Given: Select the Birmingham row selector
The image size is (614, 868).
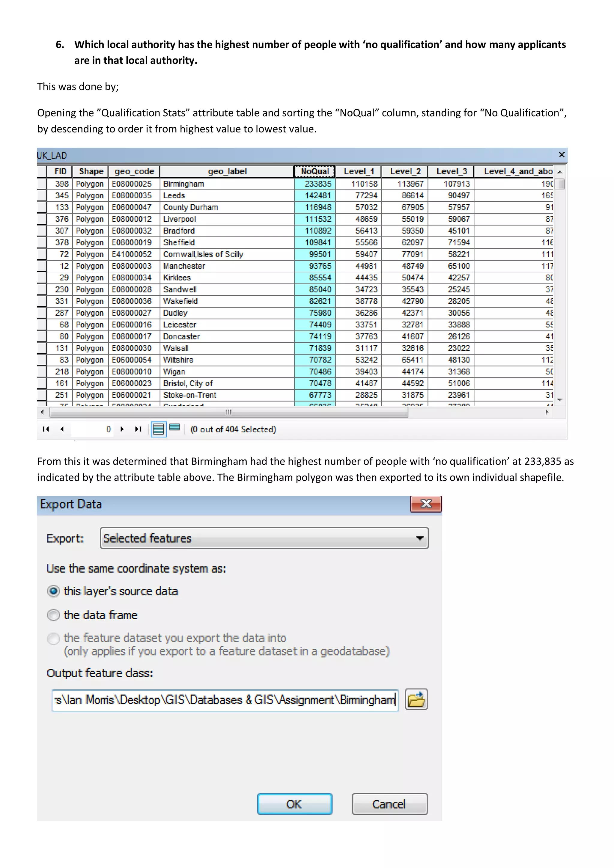Looking at the screenshot, I should click(42, 184).
